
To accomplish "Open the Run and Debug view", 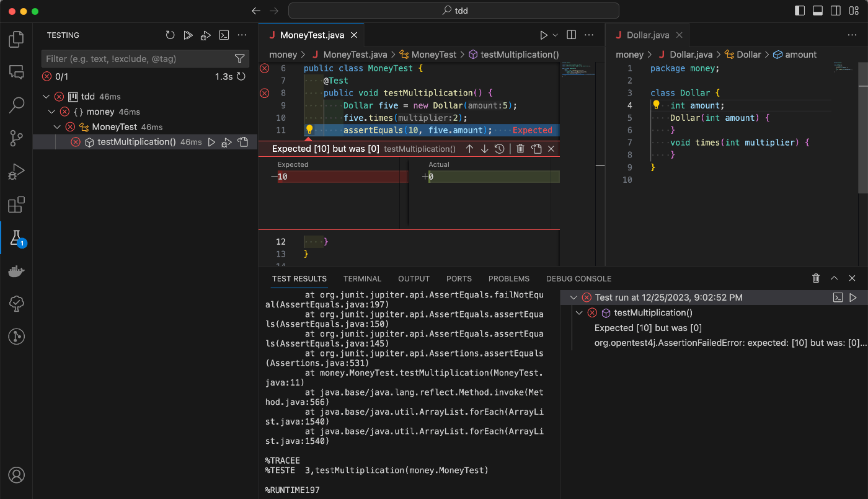I will pos(17,171).
